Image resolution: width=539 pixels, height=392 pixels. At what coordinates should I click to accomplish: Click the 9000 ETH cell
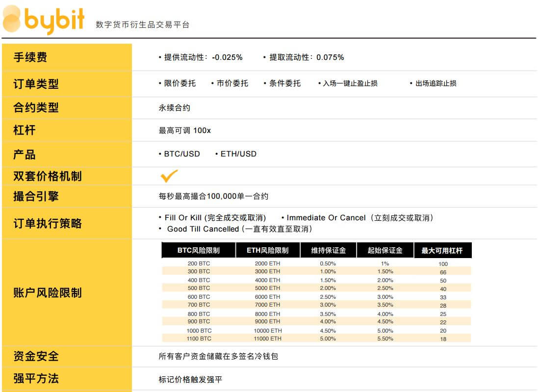click(267, 321)
